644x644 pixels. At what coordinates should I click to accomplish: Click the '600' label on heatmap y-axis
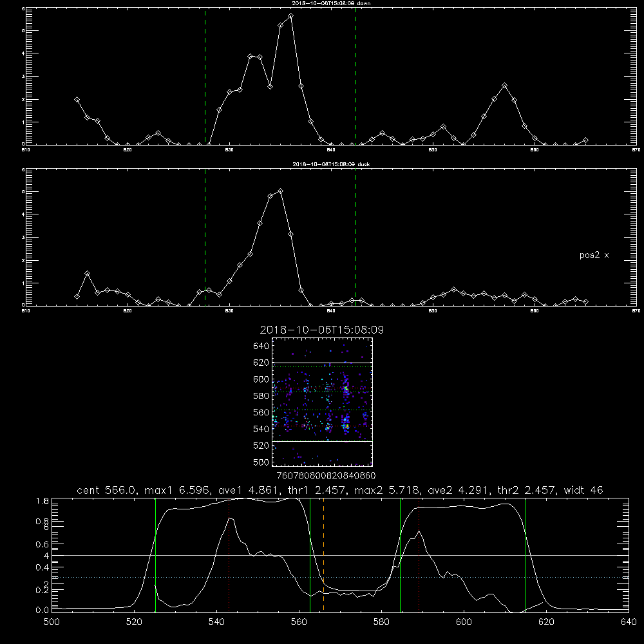[261, 379]
